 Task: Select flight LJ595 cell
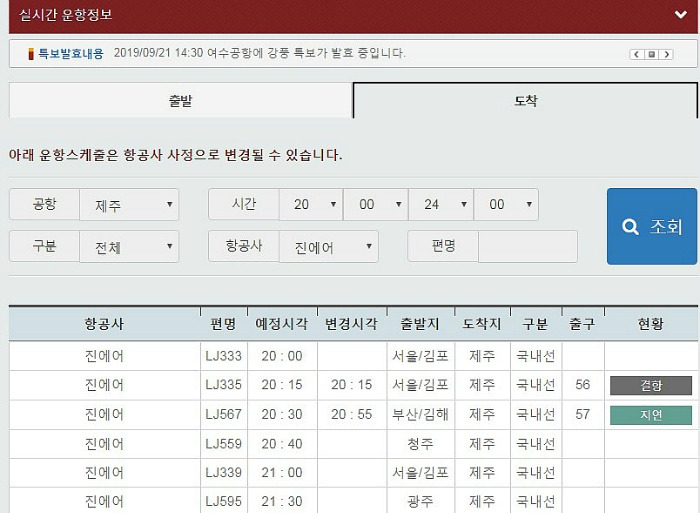click(x=223, y=501)
